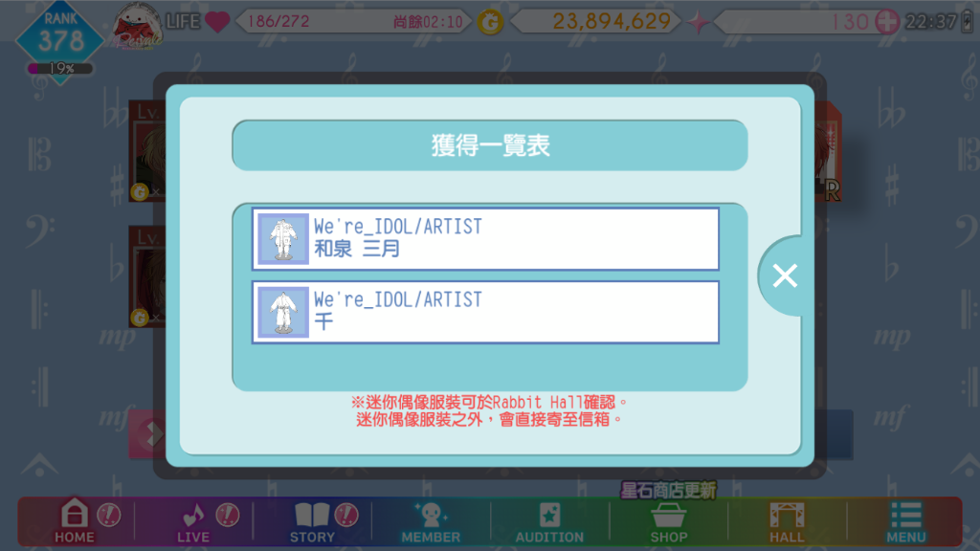Screen dimensions: 980x551
Task: Select the 千 costume thumbnail
Action: coord(283,312)
